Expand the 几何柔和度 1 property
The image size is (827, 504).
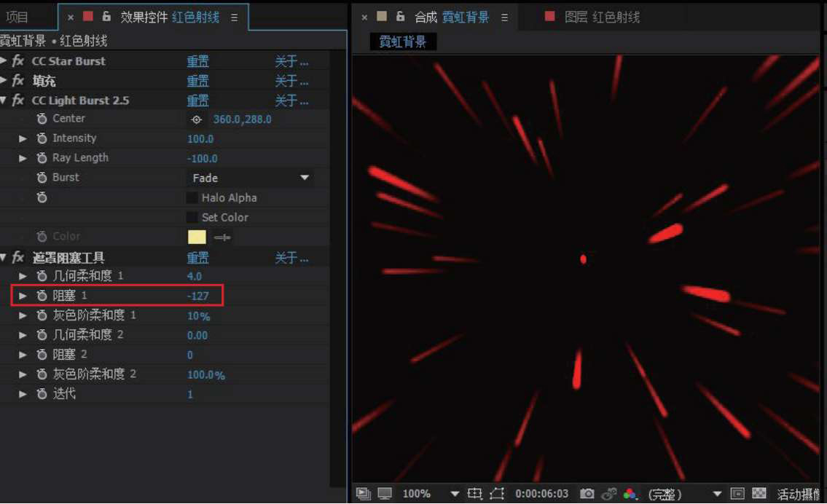23,276
